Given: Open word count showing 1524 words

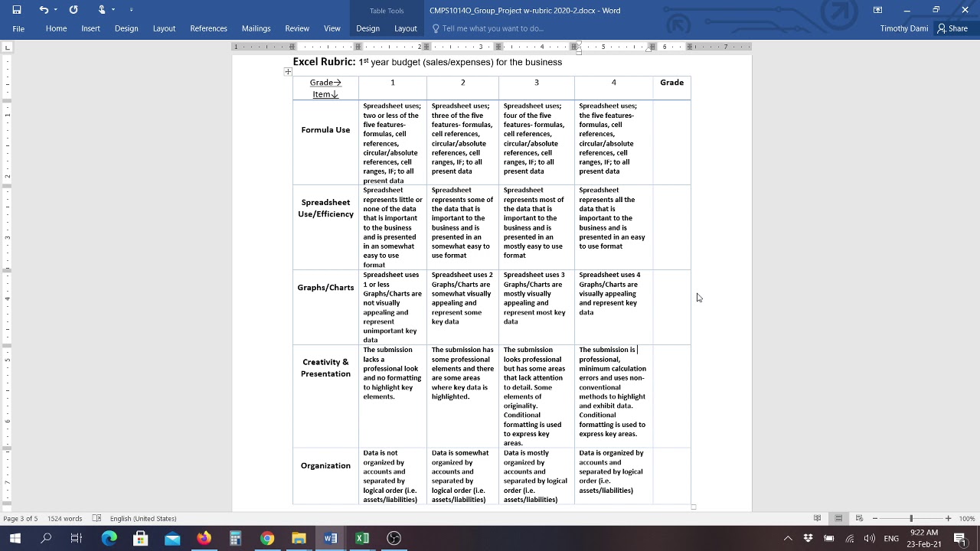Looking at the screenshot, I should pyautogui.click(x=64, y=518).
